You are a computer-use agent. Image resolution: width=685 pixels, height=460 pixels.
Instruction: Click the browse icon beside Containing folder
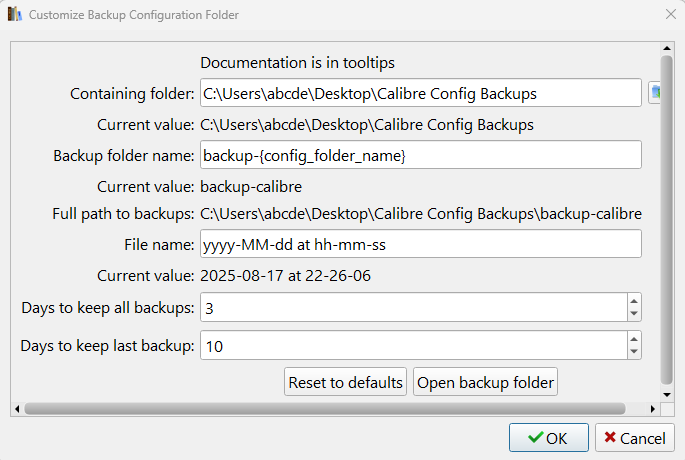click(655, 93)
